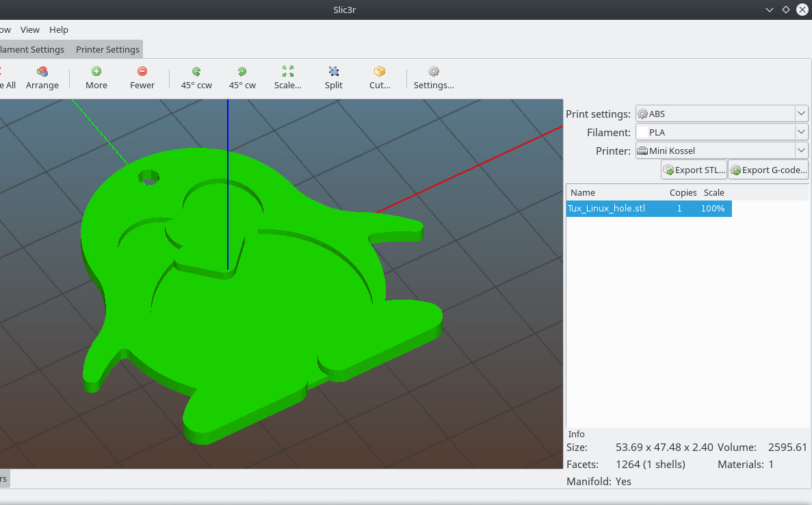Add a copy with the More button
The height and width of the screenshot is (505, 812).
(x=96, y=78)
